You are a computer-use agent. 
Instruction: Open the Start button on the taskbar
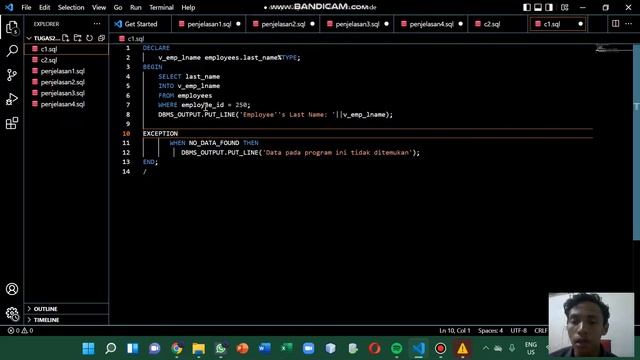click(x=88, y=348)
